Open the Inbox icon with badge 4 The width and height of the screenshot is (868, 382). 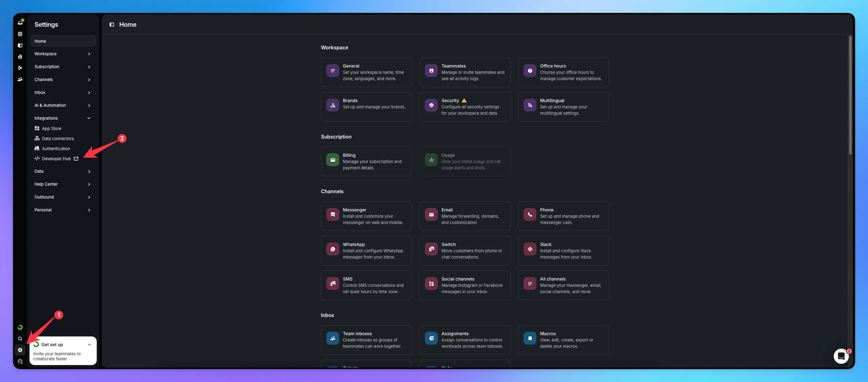coord(20,22)
